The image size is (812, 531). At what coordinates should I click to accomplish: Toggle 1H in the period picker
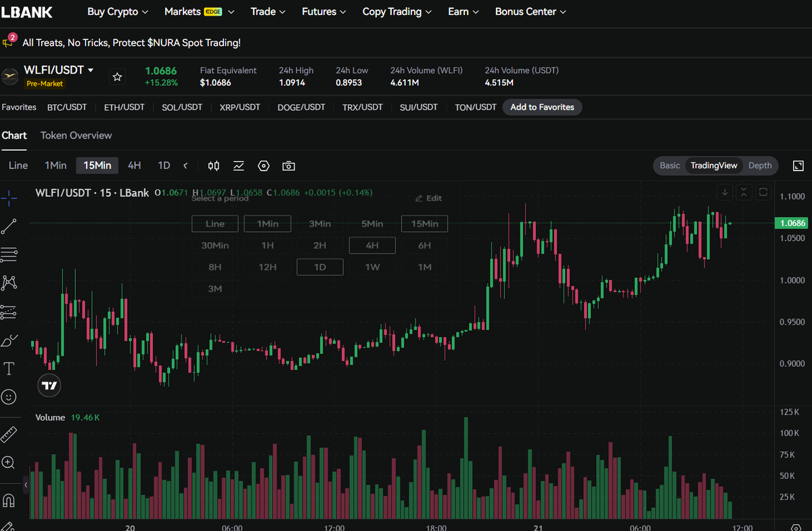(267, 246)
